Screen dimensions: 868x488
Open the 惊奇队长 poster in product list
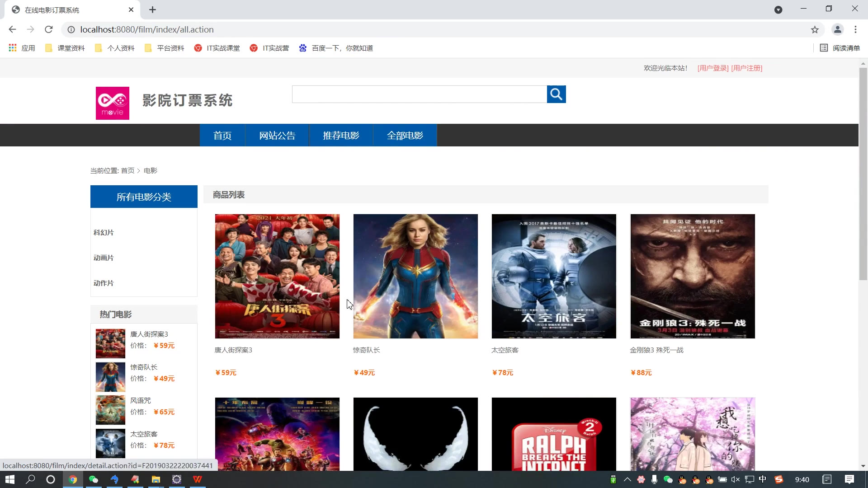click(x=415, y=276)
